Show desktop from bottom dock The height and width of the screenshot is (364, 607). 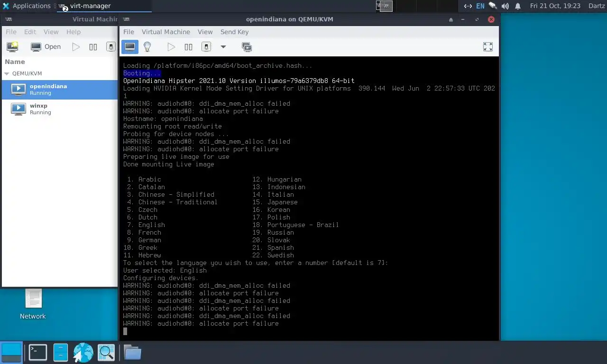click(11, 352)
